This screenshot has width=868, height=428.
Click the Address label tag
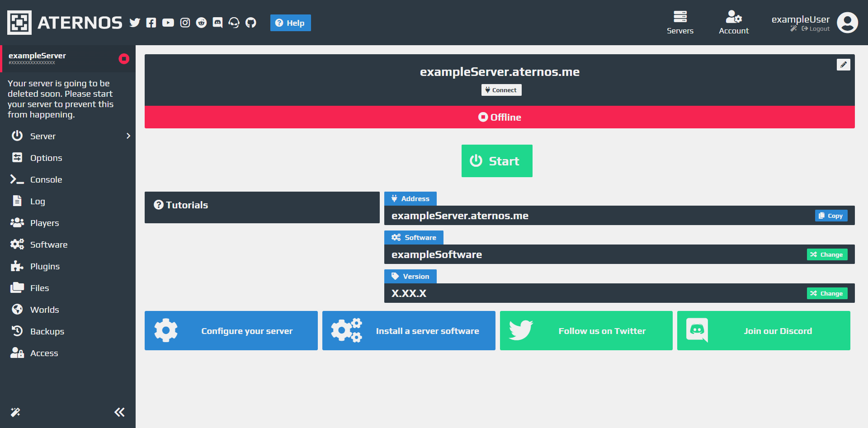[410, 198]
